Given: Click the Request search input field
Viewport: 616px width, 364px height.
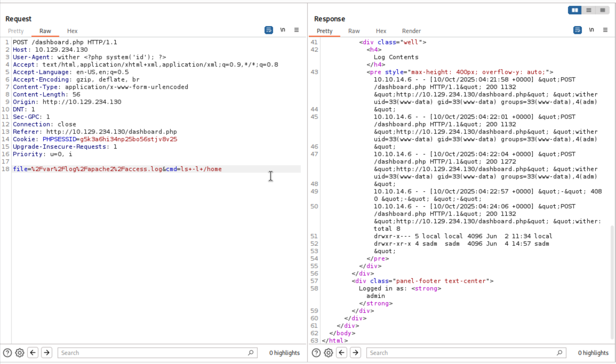Looking at the screenshot, I should tap(153, 353).
